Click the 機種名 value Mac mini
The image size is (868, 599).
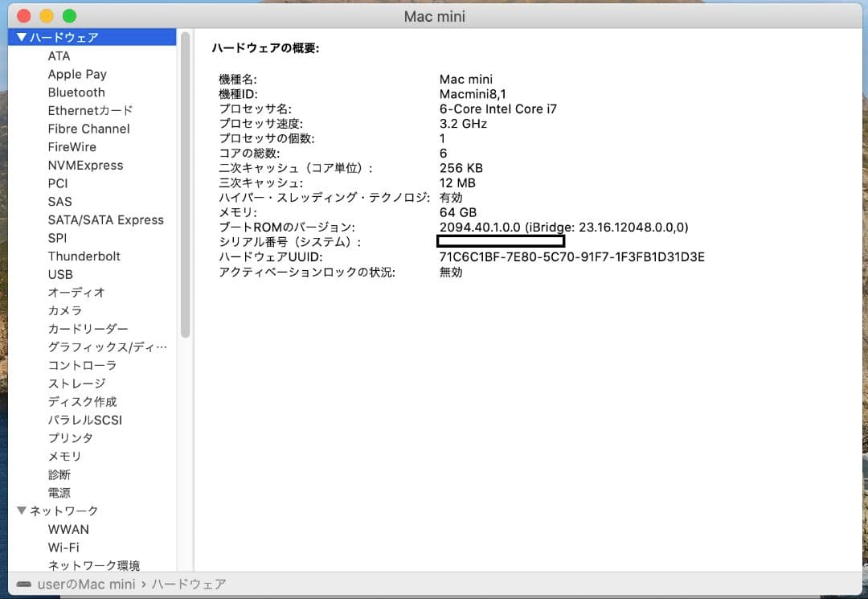pyautogui.click(x=465, y=79)
